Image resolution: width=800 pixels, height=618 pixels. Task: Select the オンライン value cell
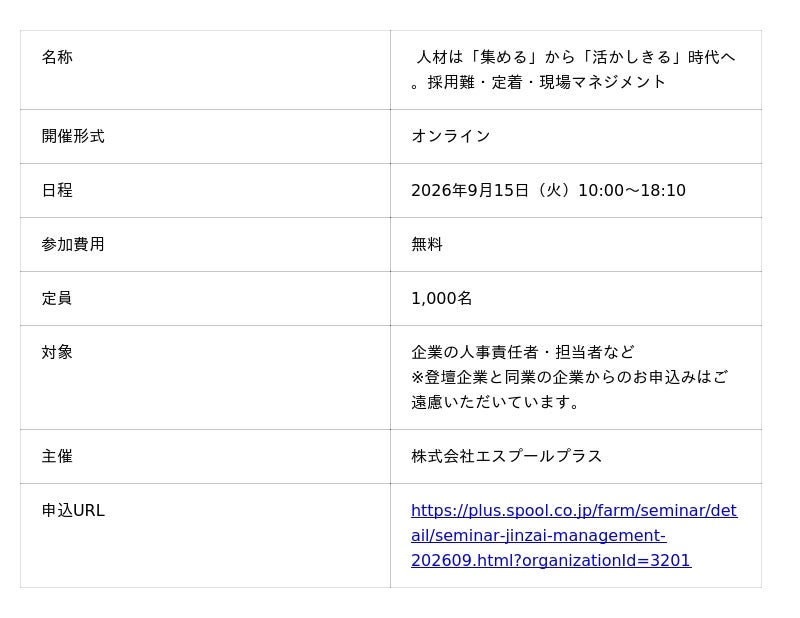coord(576,136)
